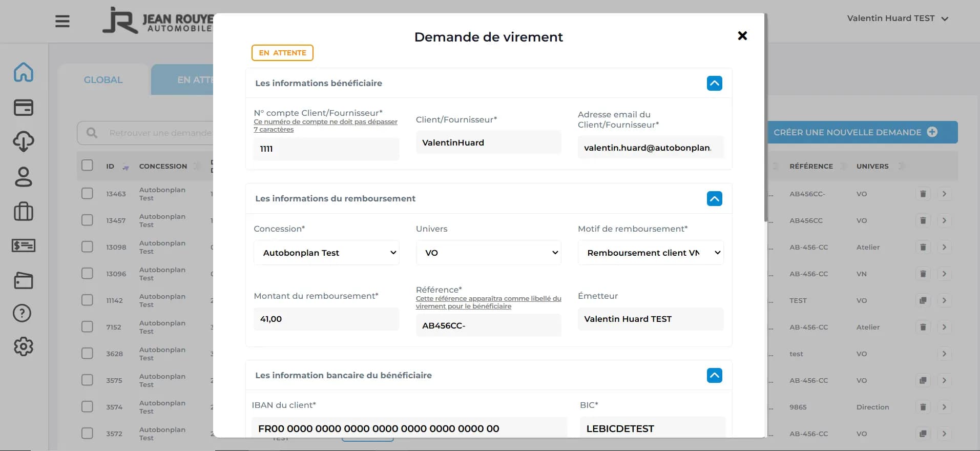
Task: Open the user profile sidebar icon
Action: tap(24, 177)
